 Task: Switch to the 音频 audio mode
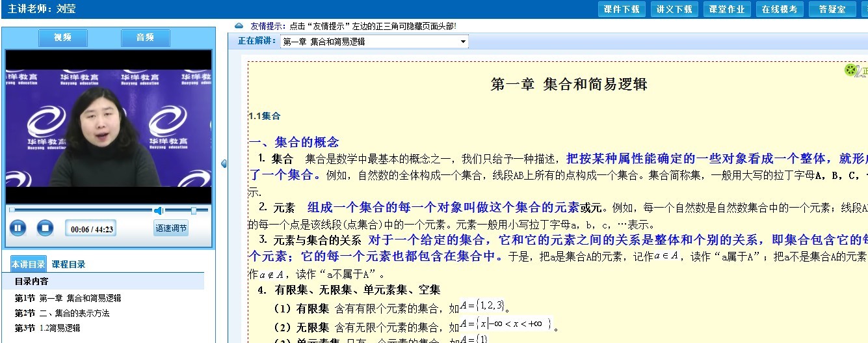145,38
